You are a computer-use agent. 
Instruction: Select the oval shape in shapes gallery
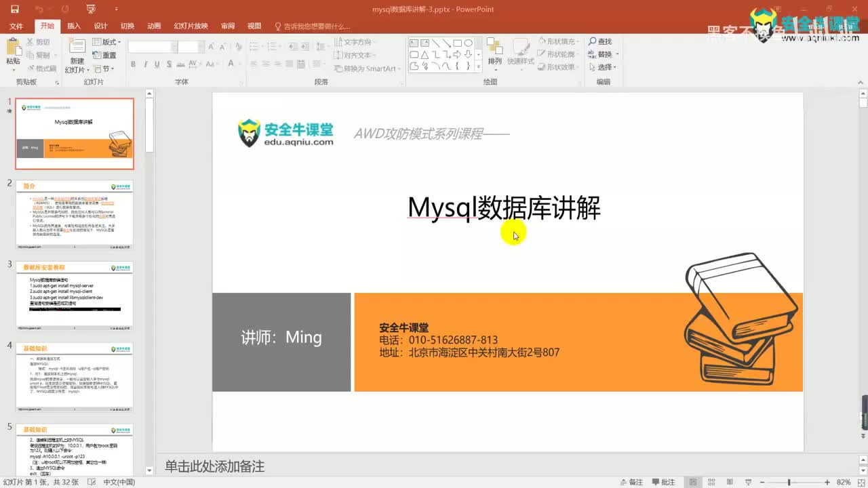[x=468, y=43]
